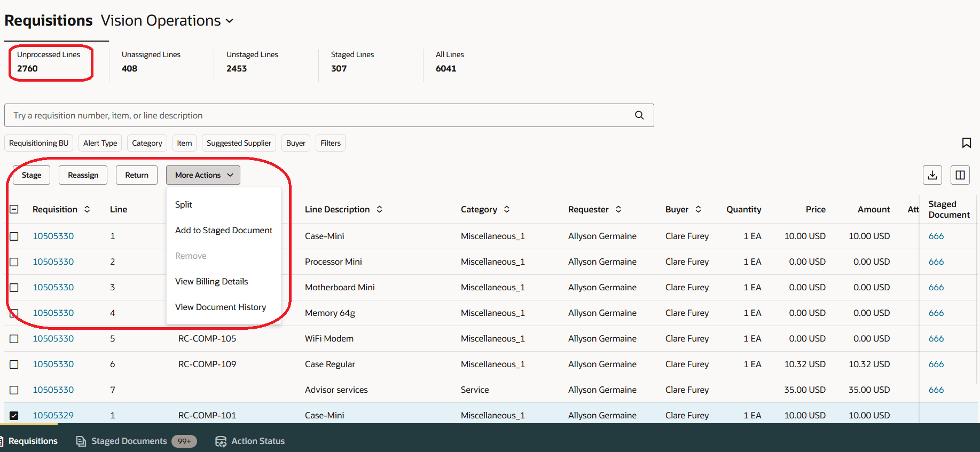Click the RC-COMP-101 item cell
Viewport: 980px width, 452px height.
(x=207, y=416)
